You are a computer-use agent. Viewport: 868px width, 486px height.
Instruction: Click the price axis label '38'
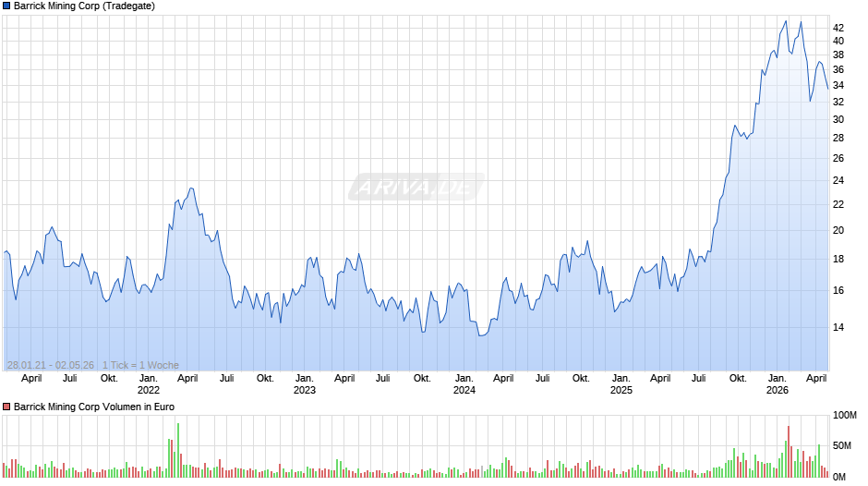(838, 55)
